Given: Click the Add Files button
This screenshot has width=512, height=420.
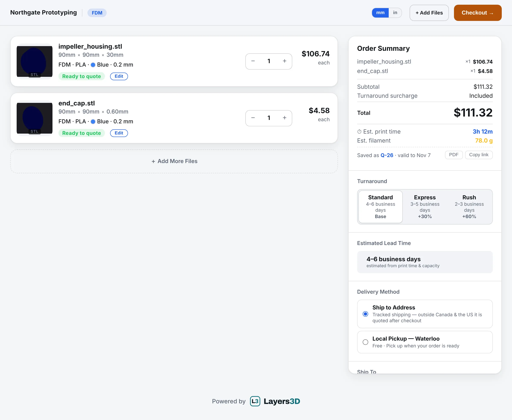Looking at the screenshot, I should tap(429, 13).
